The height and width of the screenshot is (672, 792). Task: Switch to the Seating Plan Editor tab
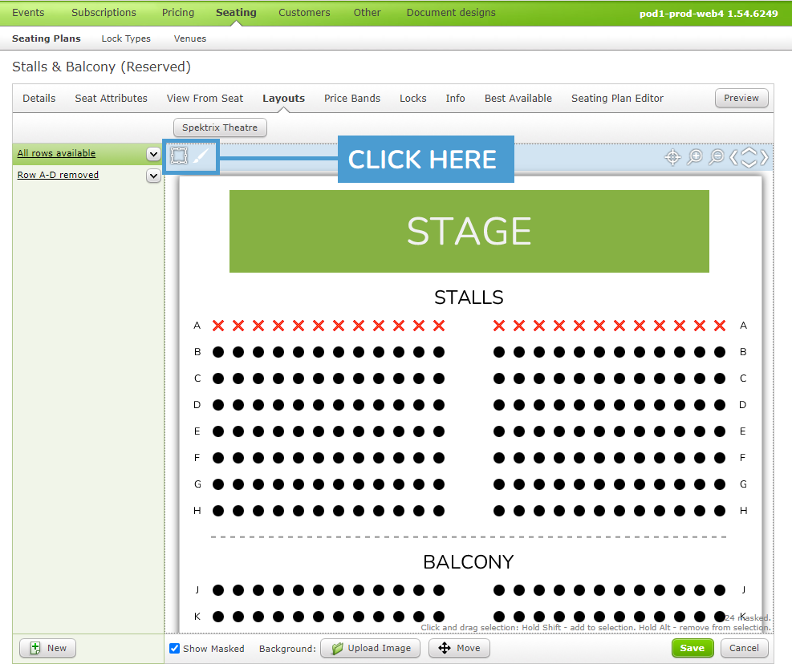(617, 99)
